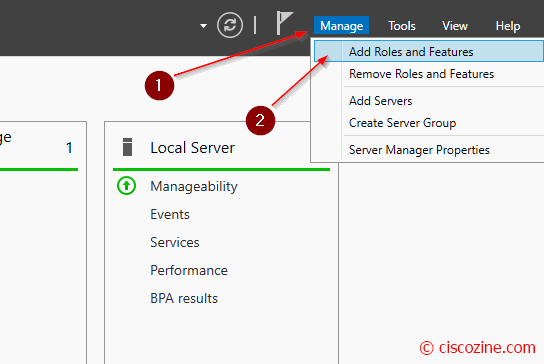Click the Local Server tile title
The image size is (544, 364).
[193, 148]
